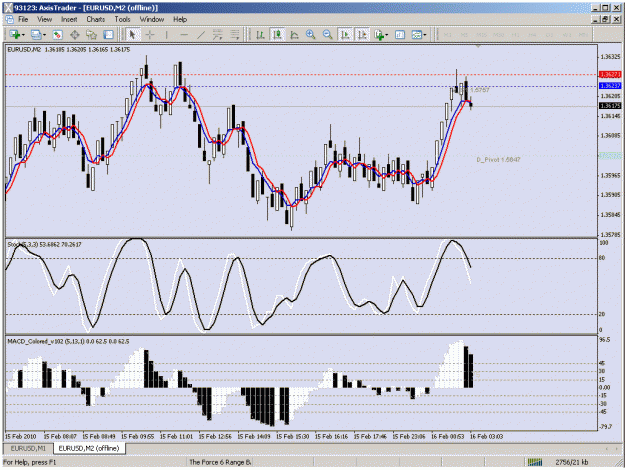
Task: Toggle Chart Shift button
Action: point(362,35)
